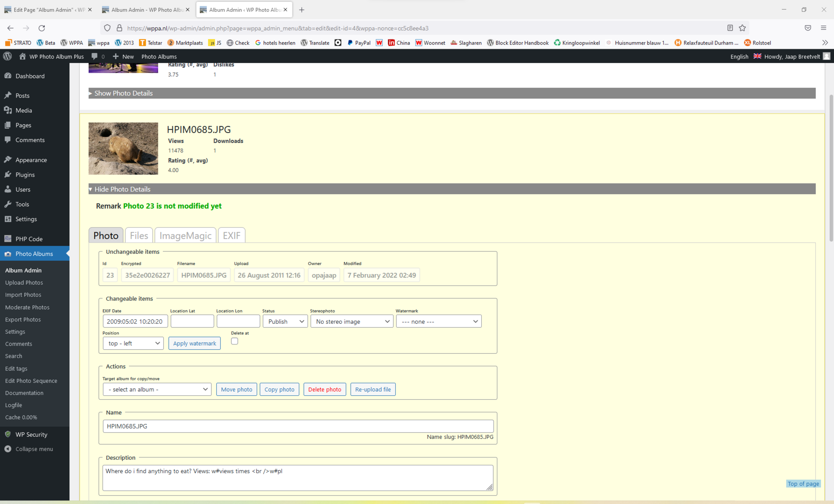The image size is (834, 504).
Task: Open the target album select dropdown
Action: (157, 389)
